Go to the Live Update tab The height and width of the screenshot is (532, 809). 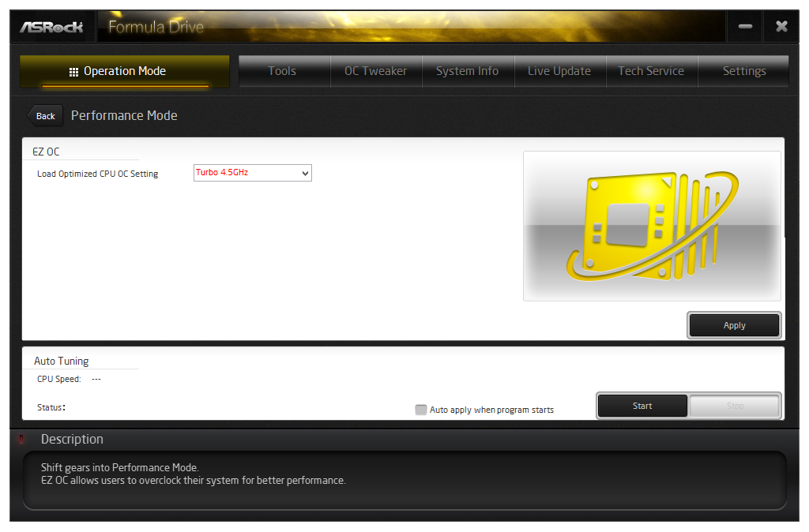(559, 71)
